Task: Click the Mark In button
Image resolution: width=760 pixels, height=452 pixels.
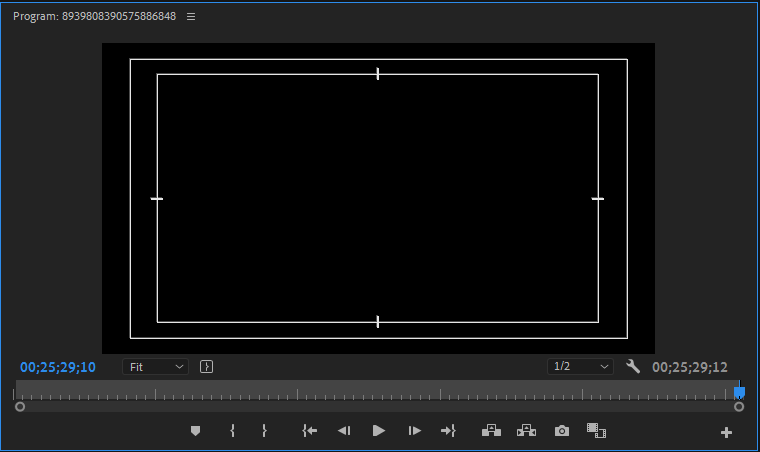Action: [x=232, y=431]
